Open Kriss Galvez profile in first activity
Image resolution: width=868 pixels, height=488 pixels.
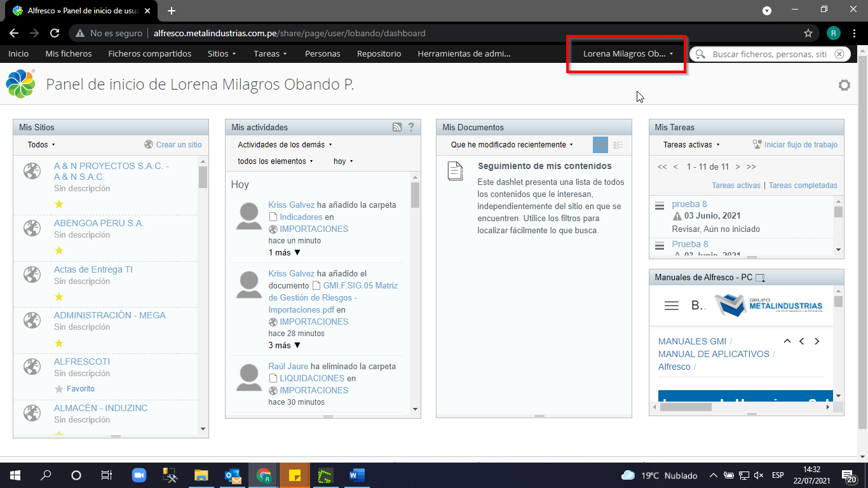click(292, 205)
